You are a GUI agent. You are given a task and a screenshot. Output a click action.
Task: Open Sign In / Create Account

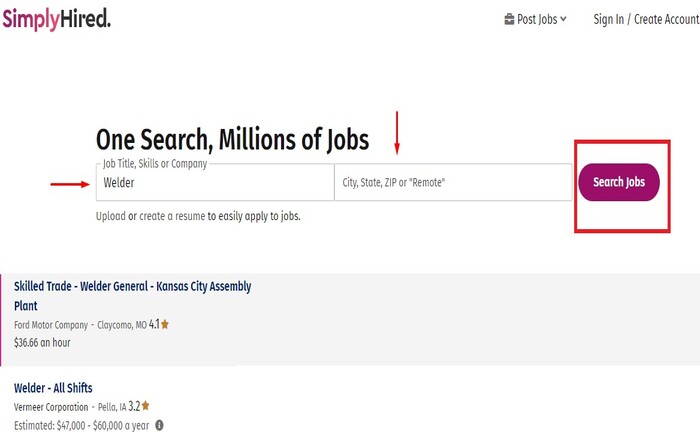(x=646, y=19)
